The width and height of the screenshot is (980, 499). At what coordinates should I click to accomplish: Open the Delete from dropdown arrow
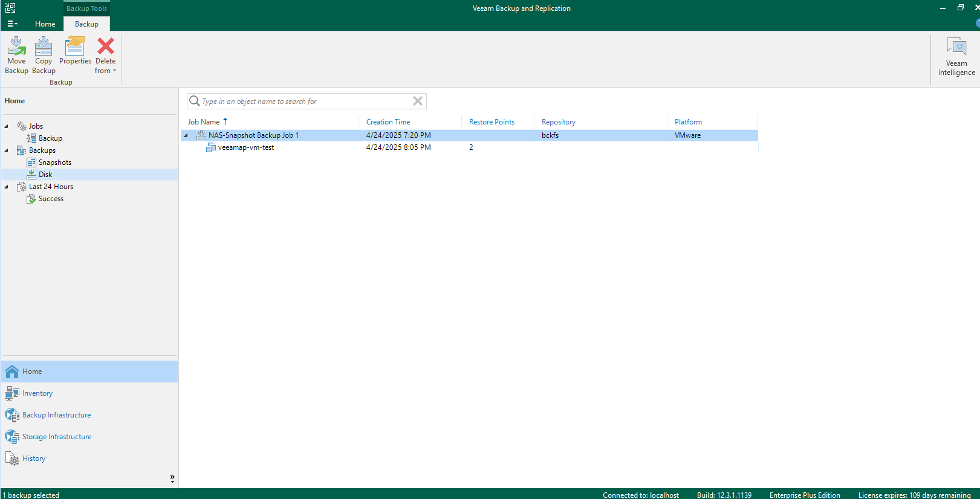(x=114, y=71)
